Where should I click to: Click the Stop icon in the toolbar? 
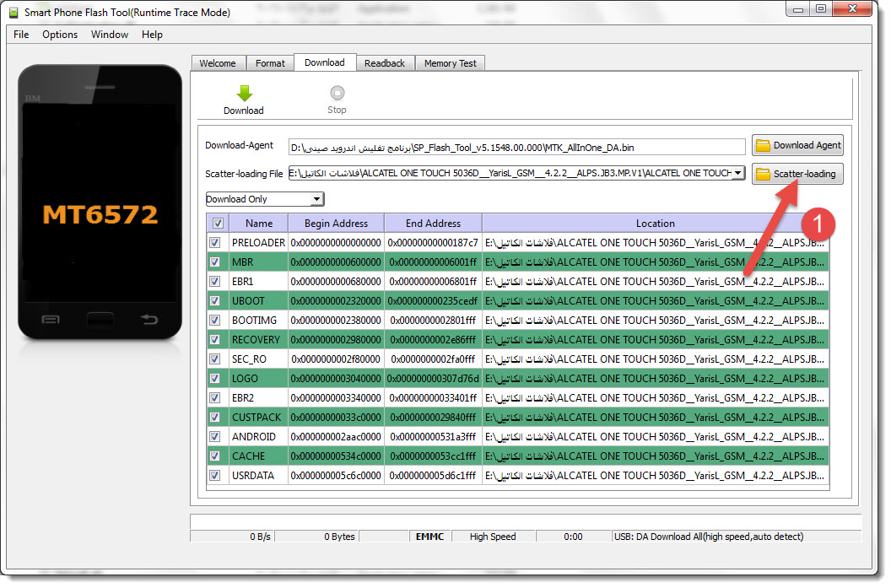[x=337, y=93]
